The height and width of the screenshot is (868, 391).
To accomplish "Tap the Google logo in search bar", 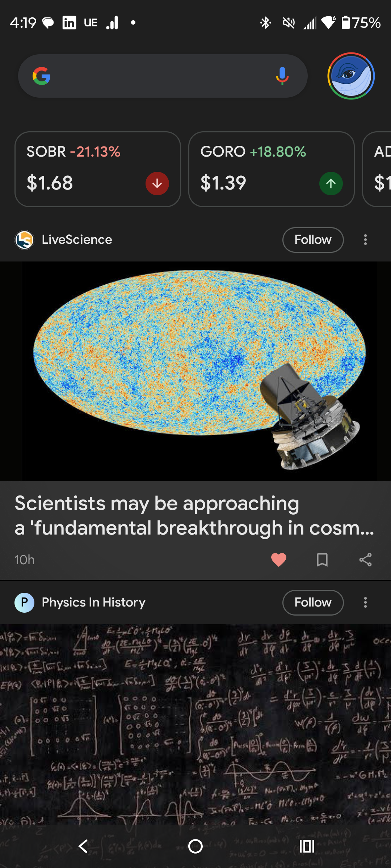I will click(x=42, y=76).
